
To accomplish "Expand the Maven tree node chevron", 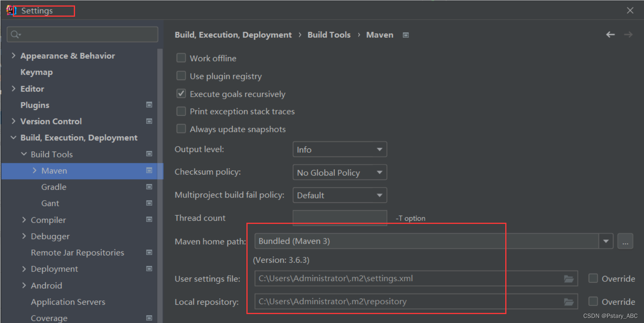I will (x=35, y=171).
